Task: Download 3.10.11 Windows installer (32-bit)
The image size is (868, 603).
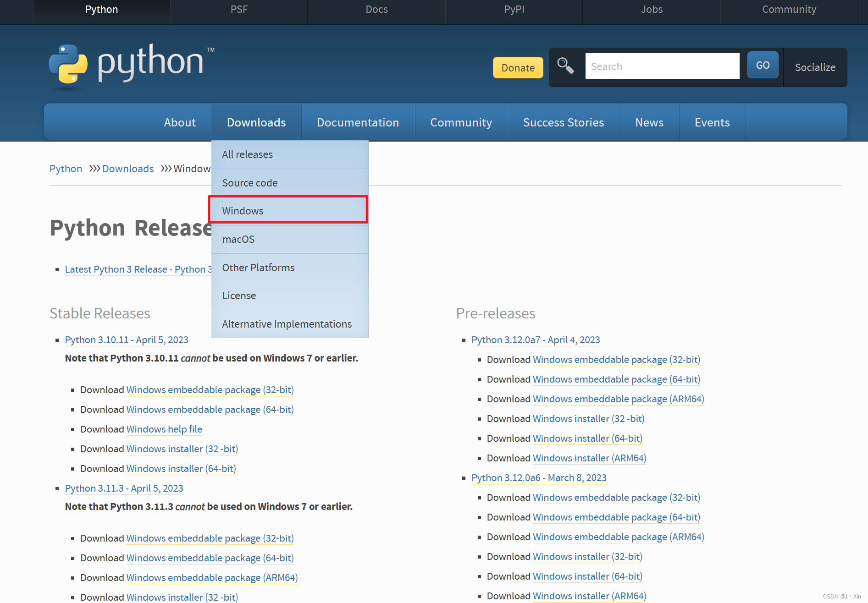Action: pyautogui.click(x=182, y=449)
